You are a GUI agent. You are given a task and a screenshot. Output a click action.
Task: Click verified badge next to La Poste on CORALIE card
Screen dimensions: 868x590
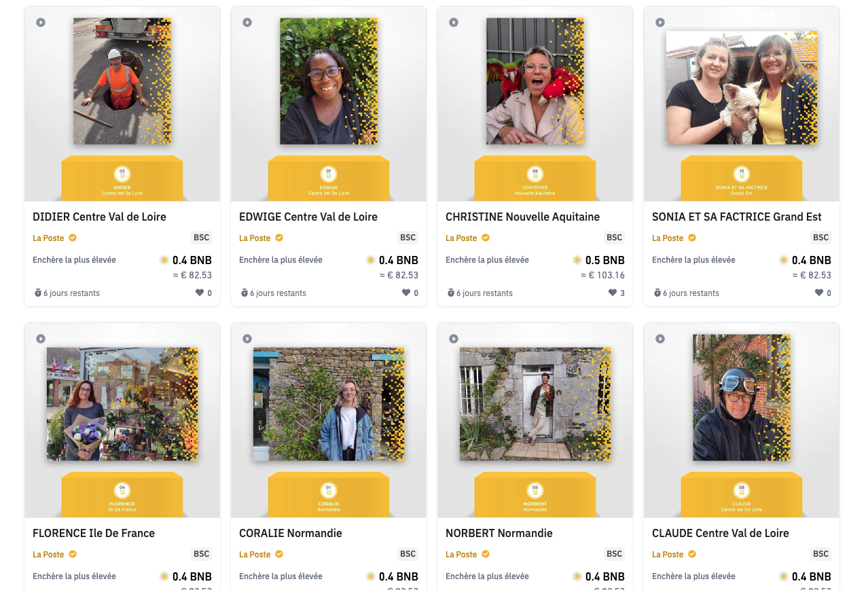279,554
